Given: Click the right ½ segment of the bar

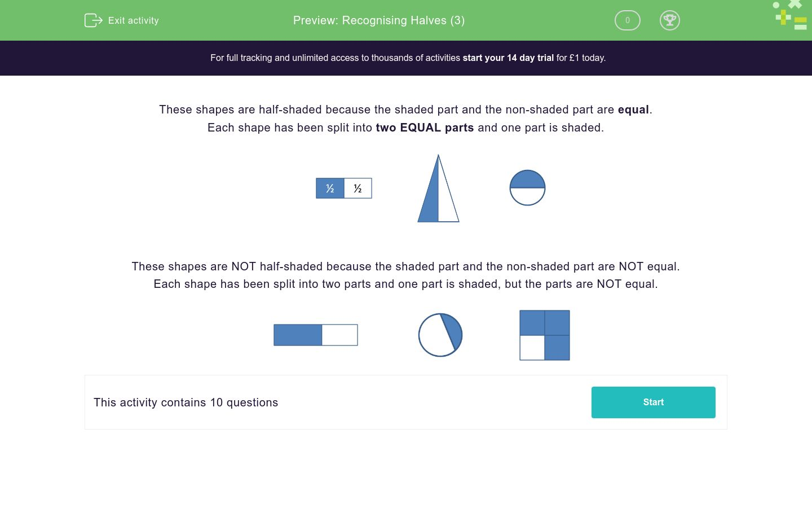Looking at the screenshot, I should (358, 188).
